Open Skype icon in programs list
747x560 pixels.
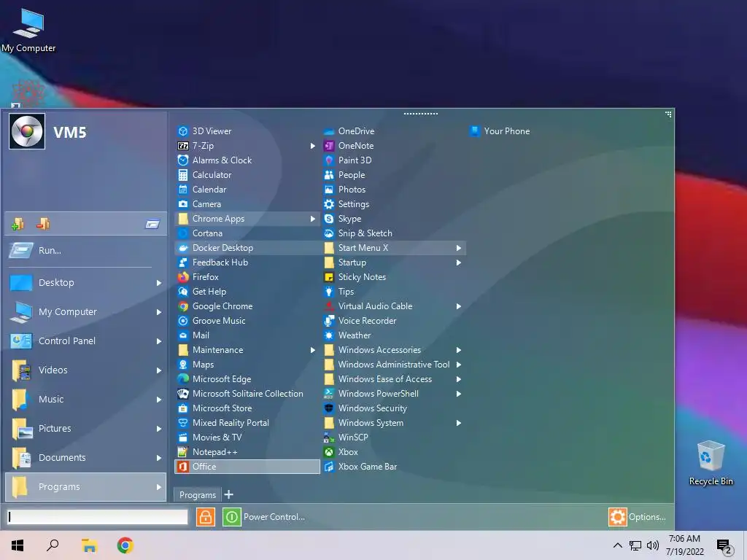coord(329,219)
